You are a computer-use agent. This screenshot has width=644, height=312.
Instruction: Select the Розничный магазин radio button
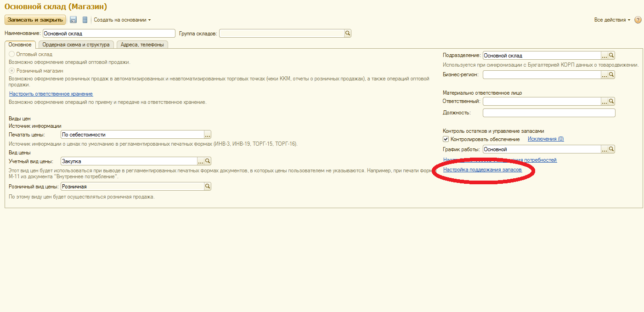click(12, 71)
